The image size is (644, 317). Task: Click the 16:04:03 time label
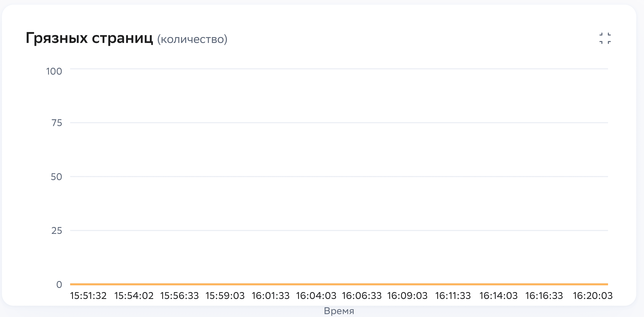coord(316,296)
